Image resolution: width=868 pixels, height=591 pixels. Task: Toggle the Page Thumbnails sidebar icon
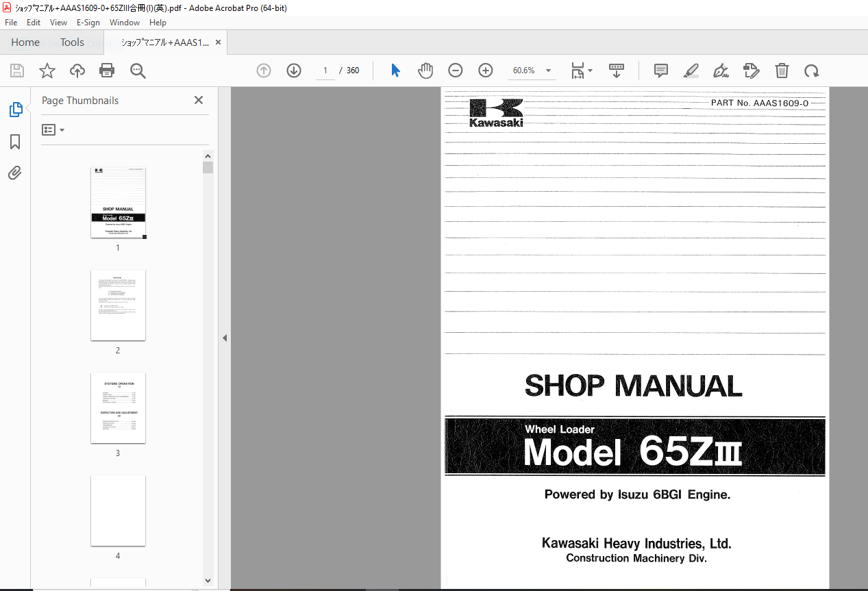point(15,110)
